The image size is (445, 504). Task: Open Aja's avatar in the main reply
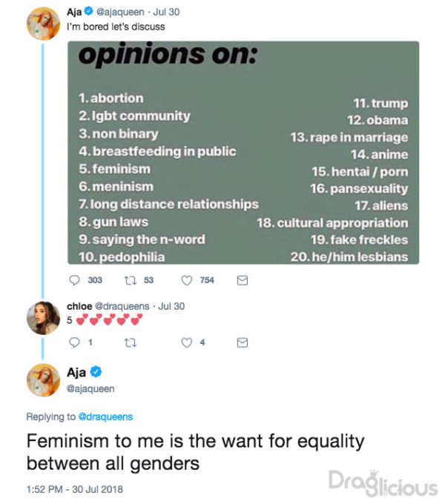(42, 379)
